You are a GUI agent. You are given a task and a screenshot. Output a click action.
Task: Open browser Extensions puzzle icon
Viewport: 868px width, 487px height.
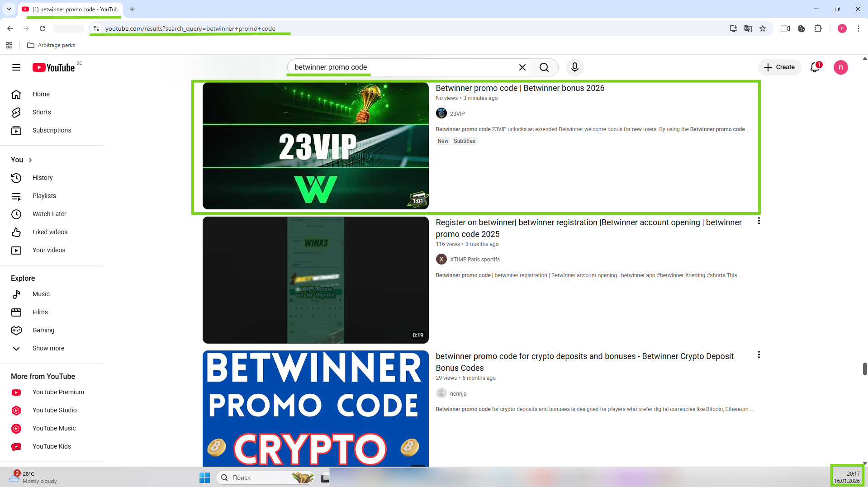click(x=818, y=28)
